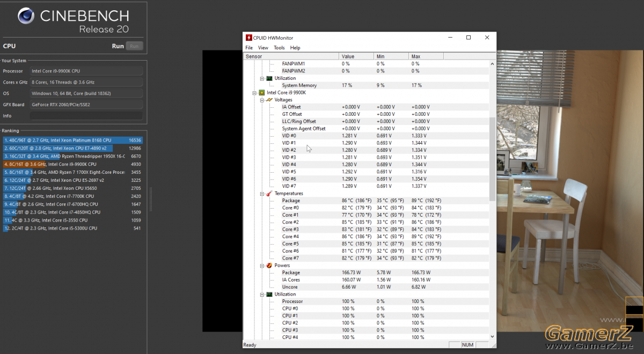Screen dimensions: 644x354
Task: Select the Intel Core i5-3550 ranking row
Action: coord(73,220)
